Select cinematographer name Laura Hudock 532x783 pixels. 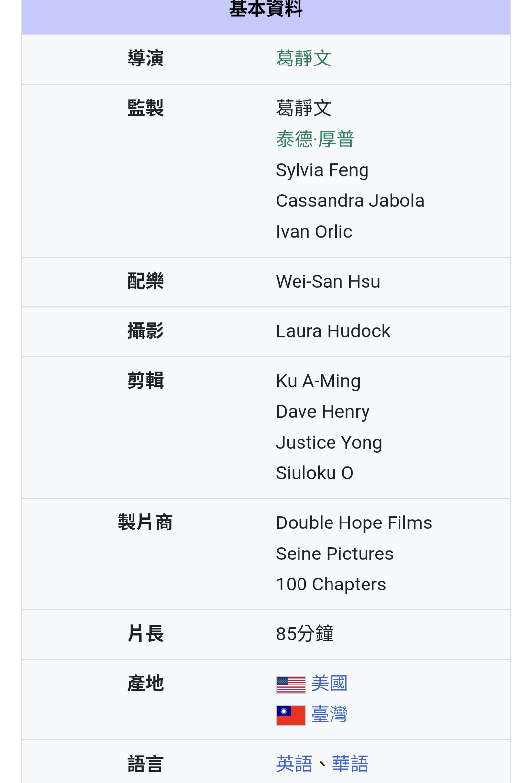click(x=333, y=331)
